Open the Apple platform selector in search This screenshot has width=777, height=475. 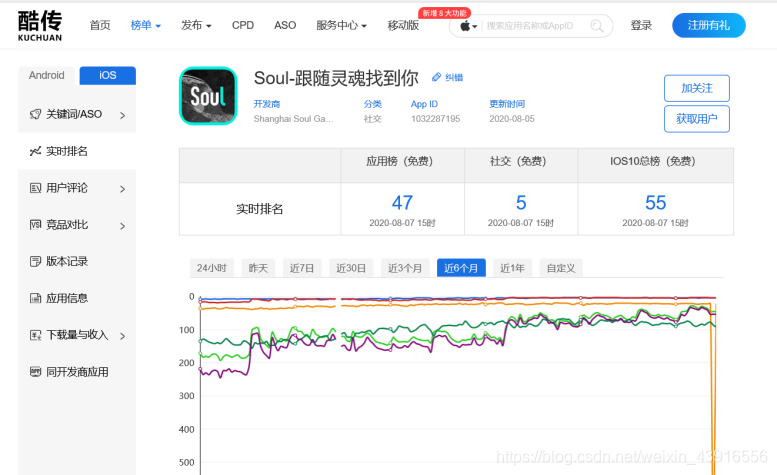[x=468, y=26]
